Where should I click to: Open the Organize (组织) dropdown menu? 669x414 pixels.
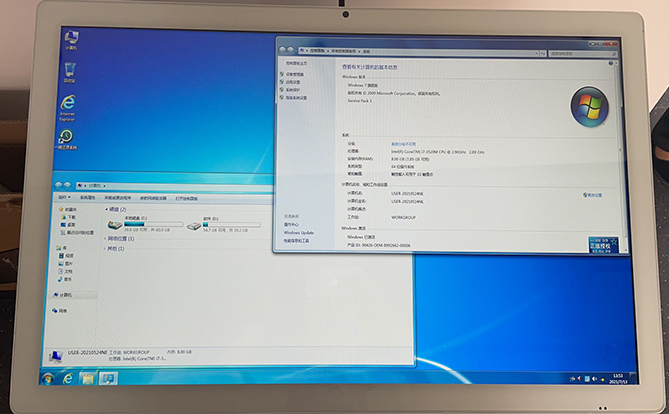coord(64,198)
